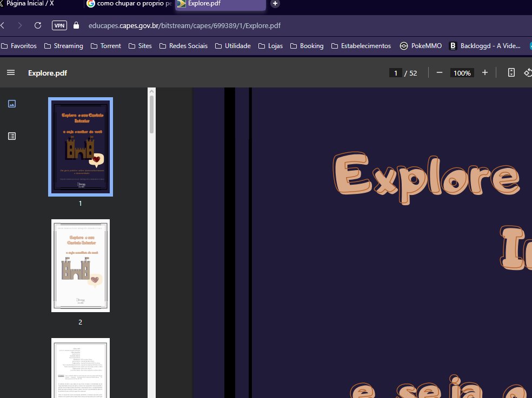This screenshot has width=532, height=398.
Task: Switch to the Google search tab
Action: [x=129, y=4]
